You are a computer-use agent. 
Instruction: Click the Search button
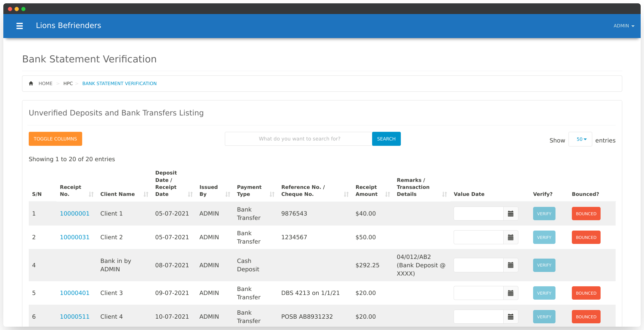[386, 139]
